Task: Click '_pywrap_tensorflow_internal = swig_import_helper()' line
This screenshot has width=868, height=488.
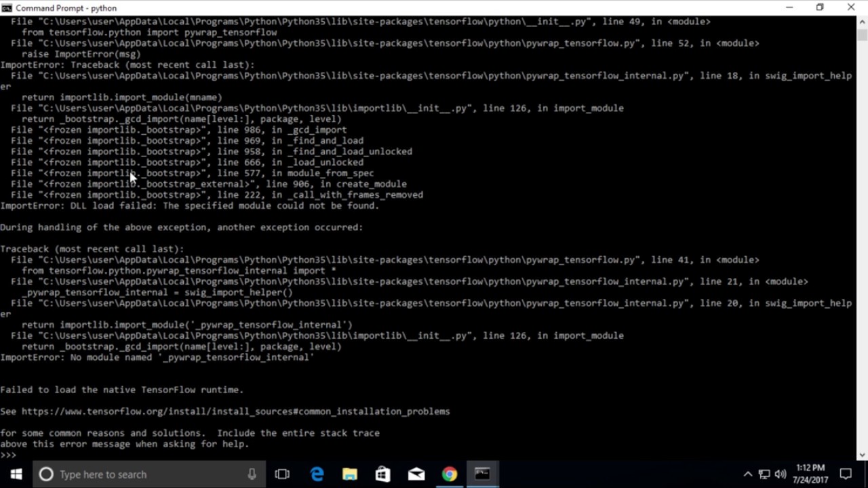Action: tap(157, 292)
